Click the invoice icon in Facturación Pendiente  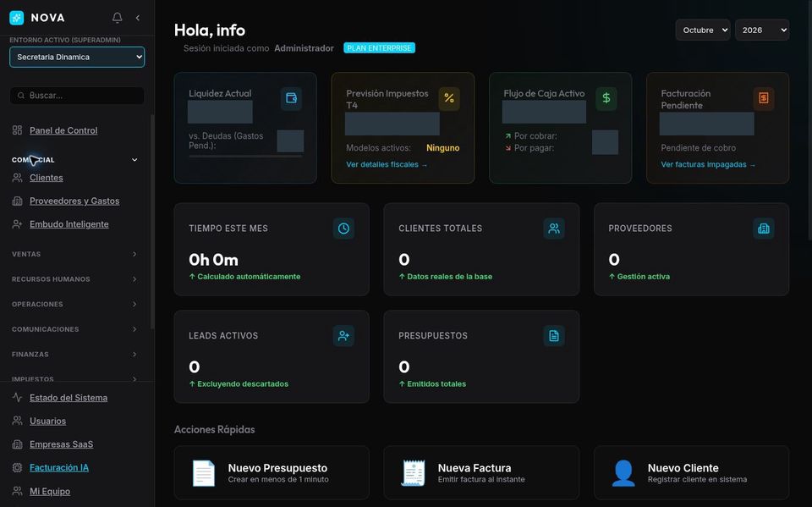pyautogui.click(x=763, y=98)
